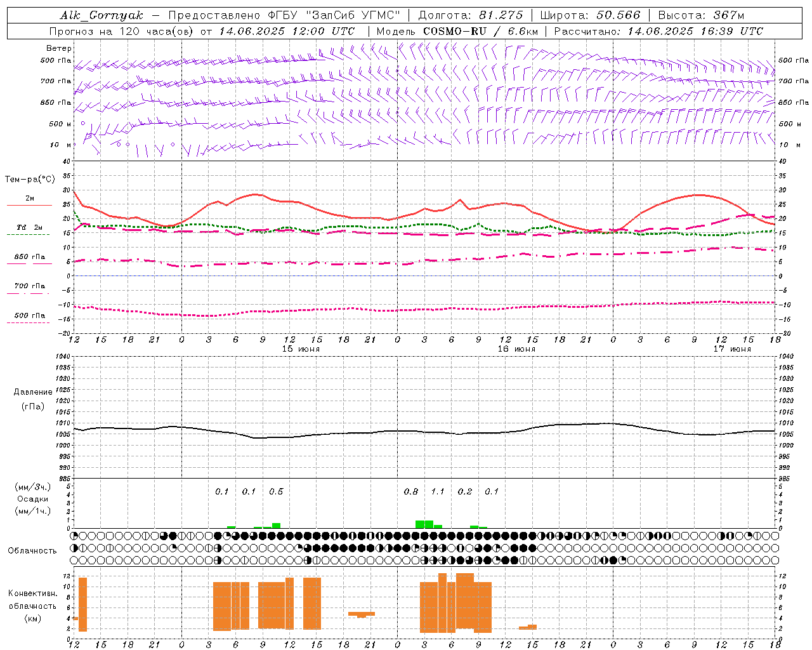Viewport: 812px width, 650px height.
Task: Click the (гПа) unit label under Давление
Action: click(x=32, y=407)
